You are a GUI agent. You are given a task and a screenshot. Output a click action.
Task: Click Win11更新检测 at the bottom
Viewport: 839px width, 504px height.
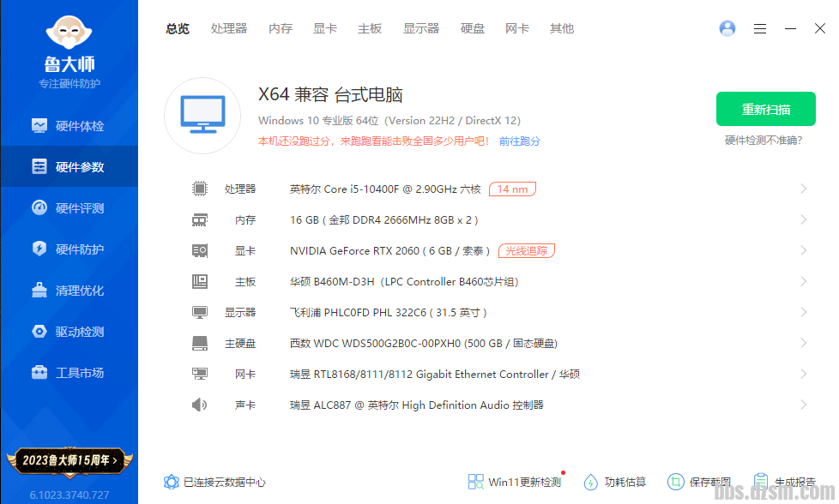point(515,482)
